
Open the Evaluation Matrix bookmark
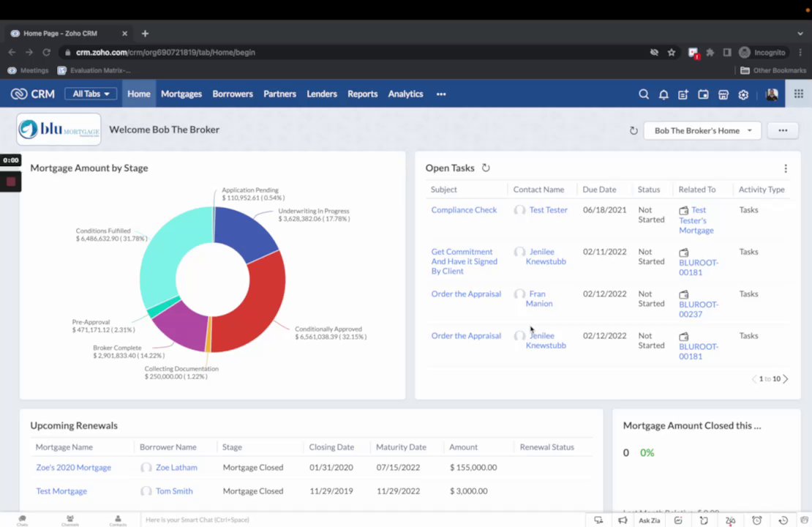pyautogui.click(x=94, y=70)
